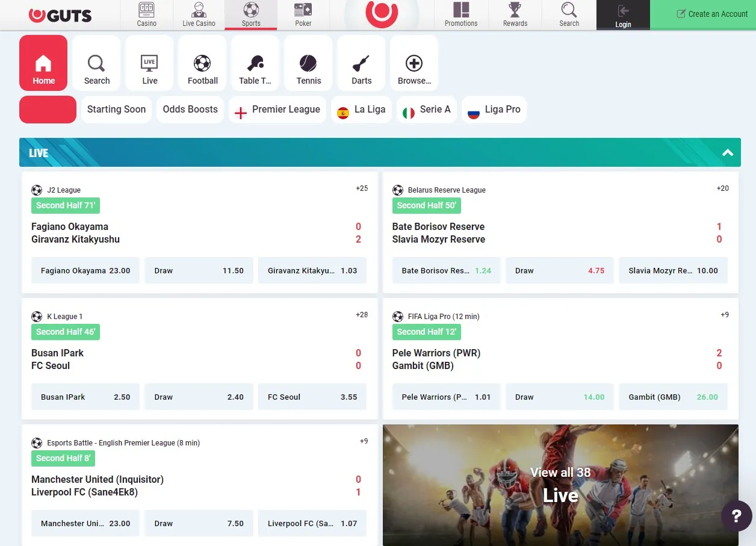
Task: Bet on Bate Borisov Reserve at 1.24
Action: (x=447, y=270)
